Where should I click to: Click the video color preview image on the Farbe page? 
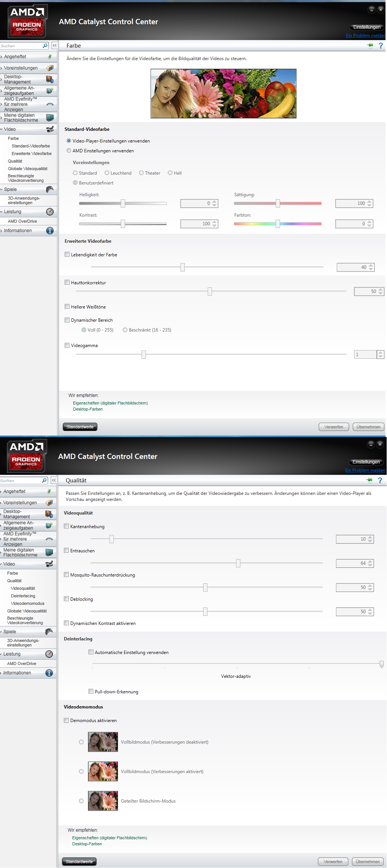[x=223, y=93]
